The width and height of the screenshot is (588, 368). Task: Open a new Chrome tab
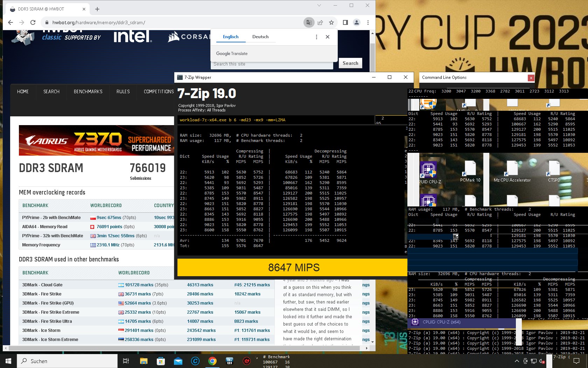97,9
